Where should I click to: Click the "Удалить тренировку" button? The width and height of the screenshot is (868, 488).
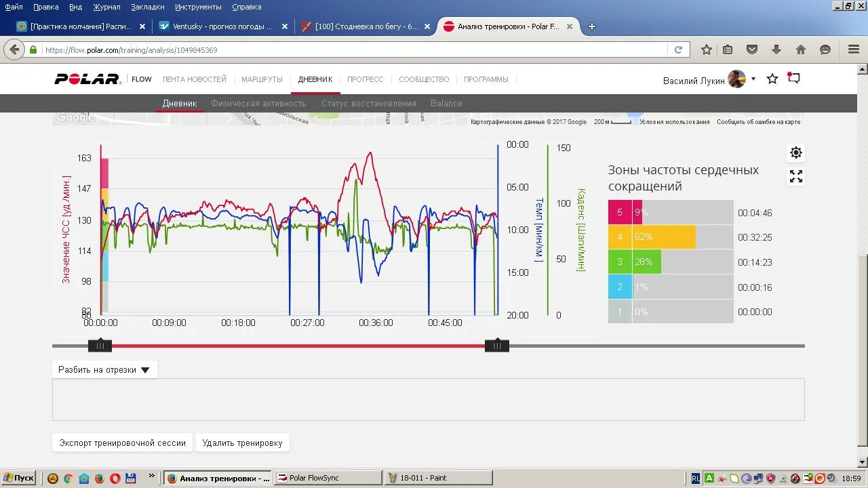pyautogui.click(x=242, y=443)
